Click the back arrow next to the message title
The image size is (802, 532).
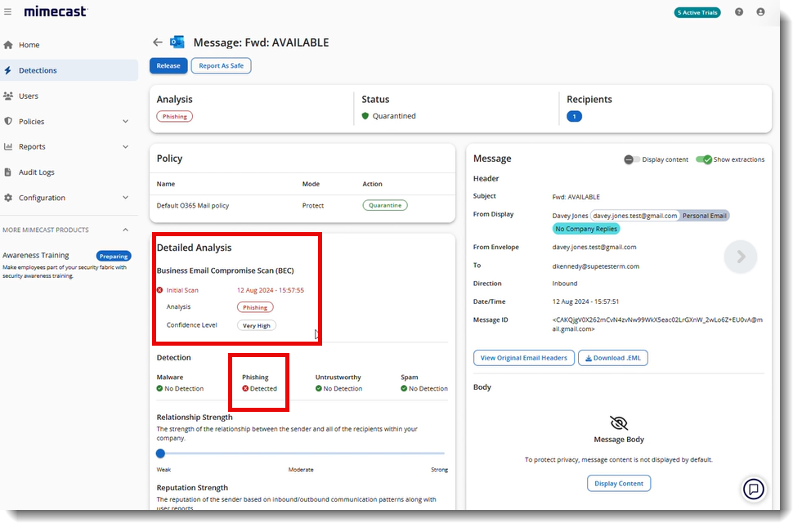(x=157, y=42)
